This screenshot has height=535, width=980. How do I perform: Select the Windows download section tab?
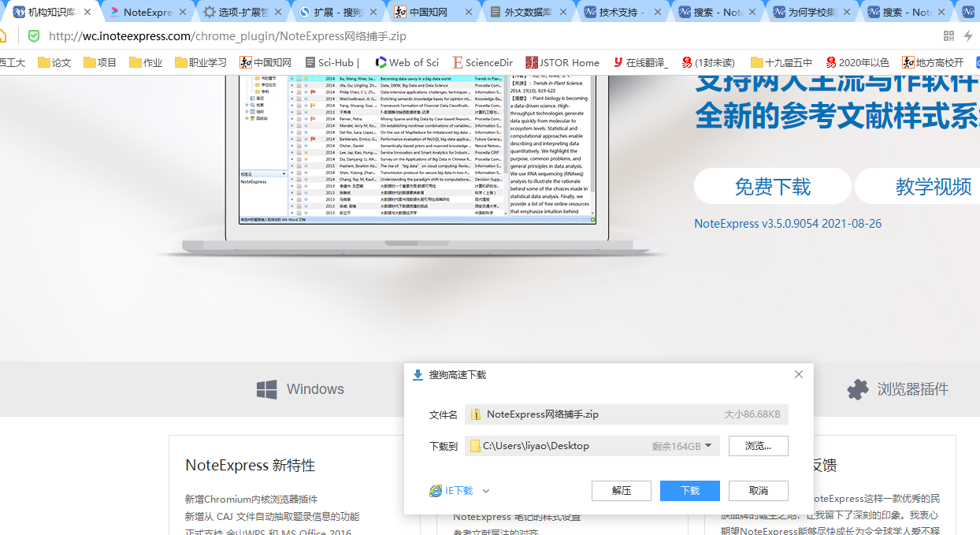tap(300, 389)
